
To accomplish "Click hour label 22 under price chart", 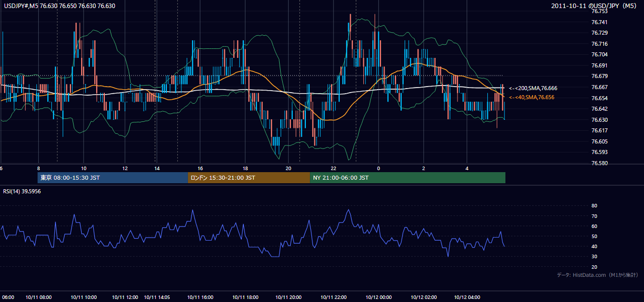I will click(x=333, y=168).
